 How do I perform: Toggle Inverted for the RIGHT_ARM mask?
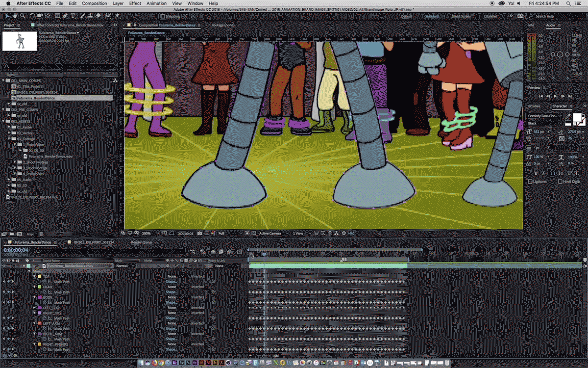pos(197,334)
